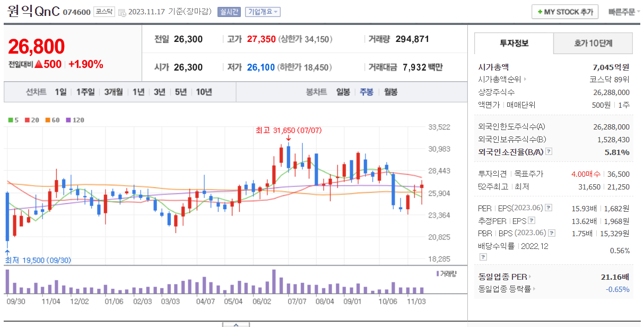This screenshot has width=644, height=327.
Task: Select the 일봉 candlestick chart
Action: 343,92
